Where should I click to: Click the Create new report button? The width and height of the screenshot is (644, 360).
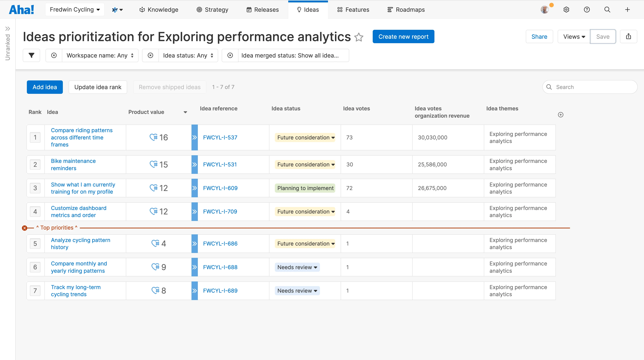click(403, 37)
